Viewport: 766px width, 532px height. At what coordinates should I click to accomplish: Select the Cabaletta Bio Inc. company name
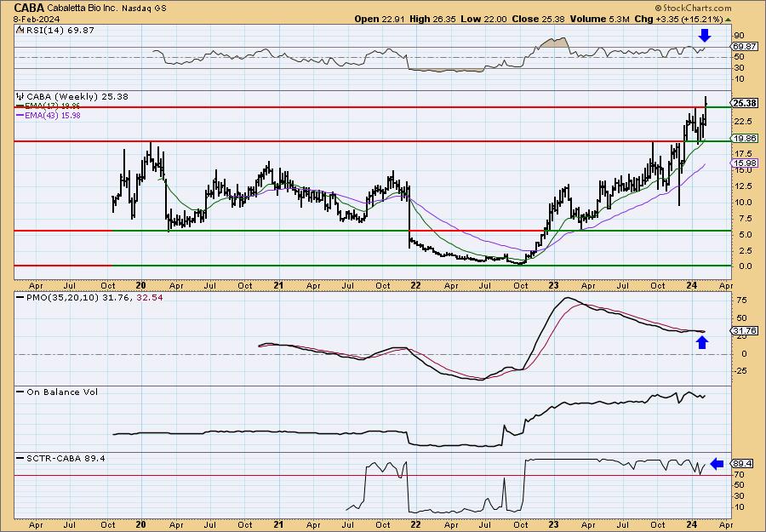coord(84,9)
